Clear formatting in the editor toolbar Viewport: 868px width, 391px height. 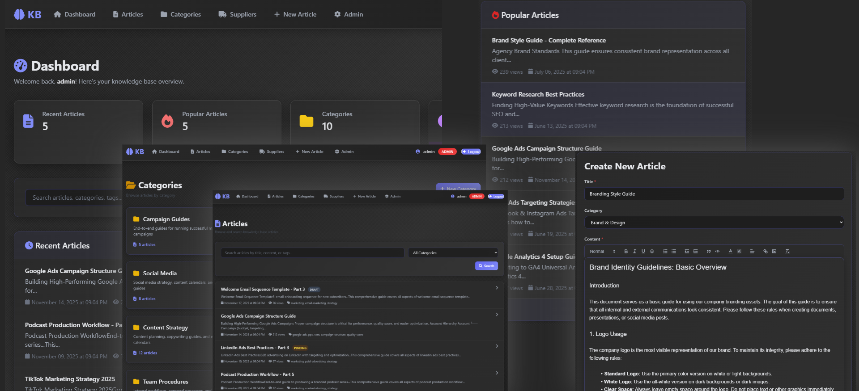pyautogui.click(x=787, y=251)
